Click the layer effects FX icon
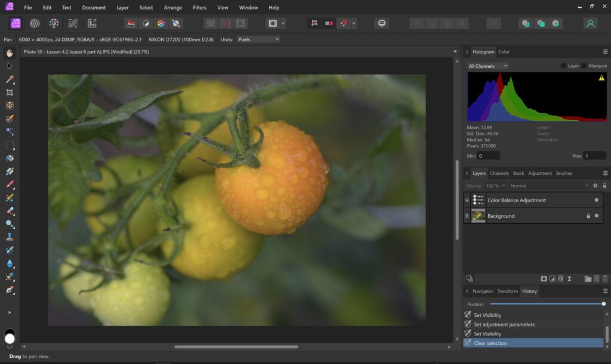 (x=561, y=279)
